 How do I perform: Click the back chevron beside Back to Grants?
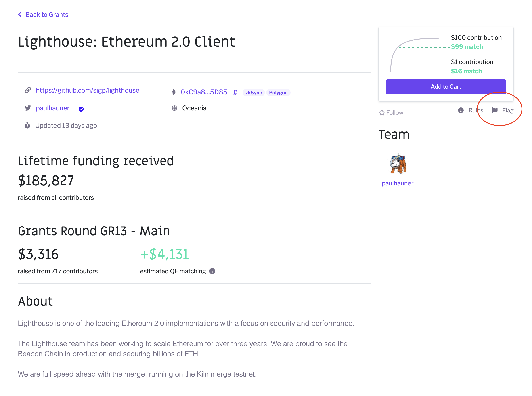[x=20, y=14]
